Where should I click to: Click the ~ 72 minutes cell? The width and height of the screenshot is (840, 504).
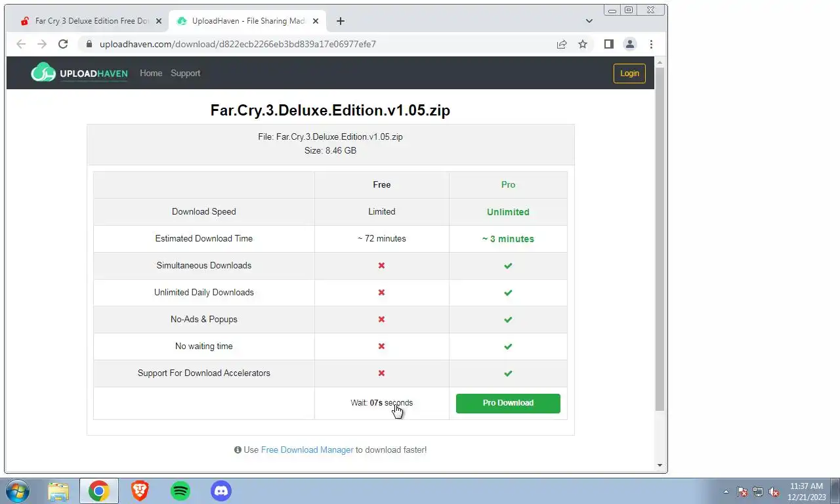pyautogui.click(x=382, y=238)
